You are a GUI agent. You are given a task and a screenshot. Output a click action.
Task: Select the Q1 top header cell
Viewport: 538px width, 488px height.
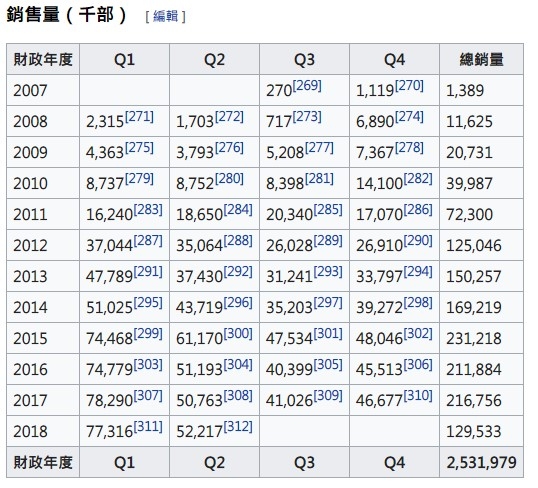(x=125, y=59)
